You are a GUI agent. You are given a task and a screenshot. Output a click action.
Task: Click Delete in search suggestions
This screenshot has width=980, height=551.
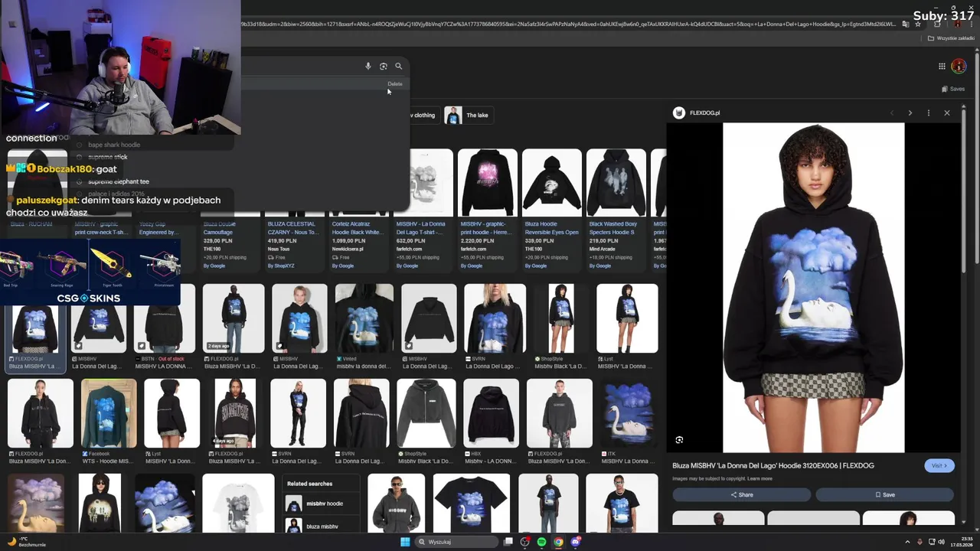[394, 84]
